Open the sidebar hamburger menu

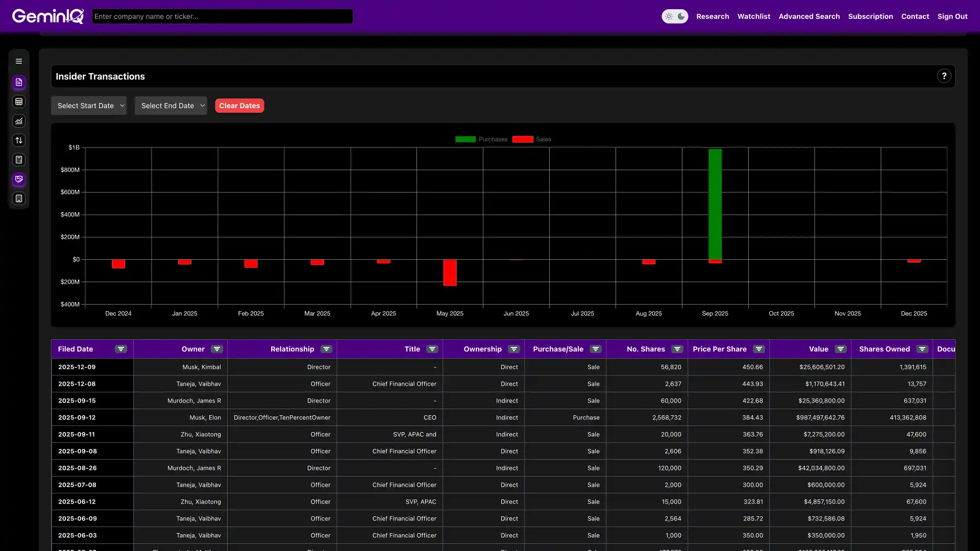(x=19, y=61)
